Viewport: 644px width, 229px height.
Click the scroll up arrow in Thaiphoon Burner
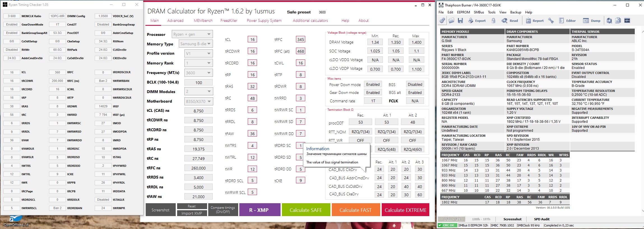[642, 32]
